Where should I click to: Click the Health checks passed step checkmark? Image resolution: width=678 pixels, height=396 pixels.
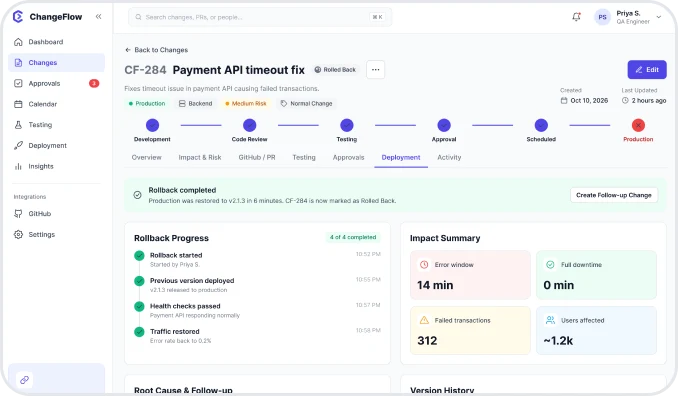click(139, 307)
